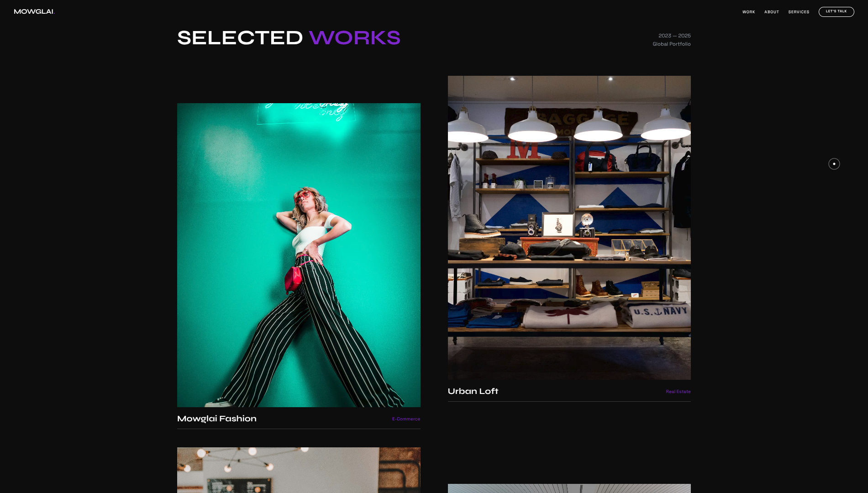The height and width of the screenshot is (493, 868).
Task: Open the WORK navigation item
Action: [748, 12]
